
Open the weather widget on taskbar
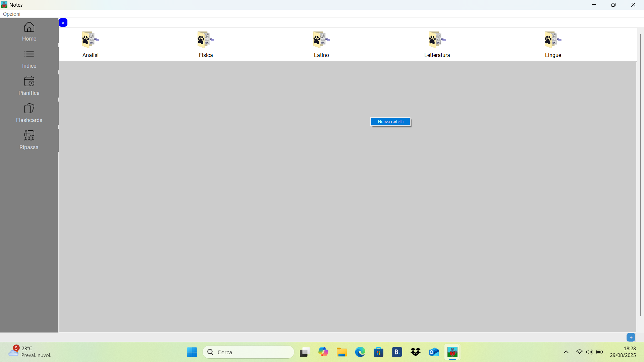(30, 352)
